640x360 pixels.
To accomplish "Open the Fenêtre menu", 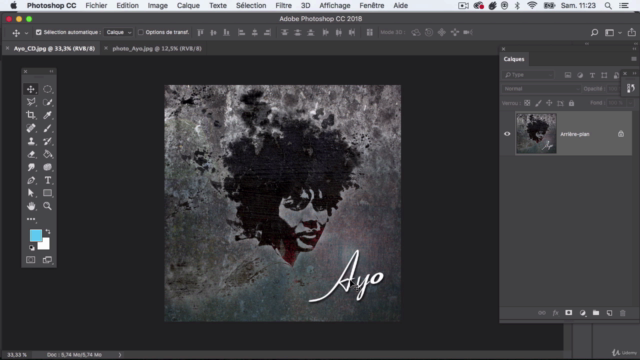I will click(x=372, y=6).
